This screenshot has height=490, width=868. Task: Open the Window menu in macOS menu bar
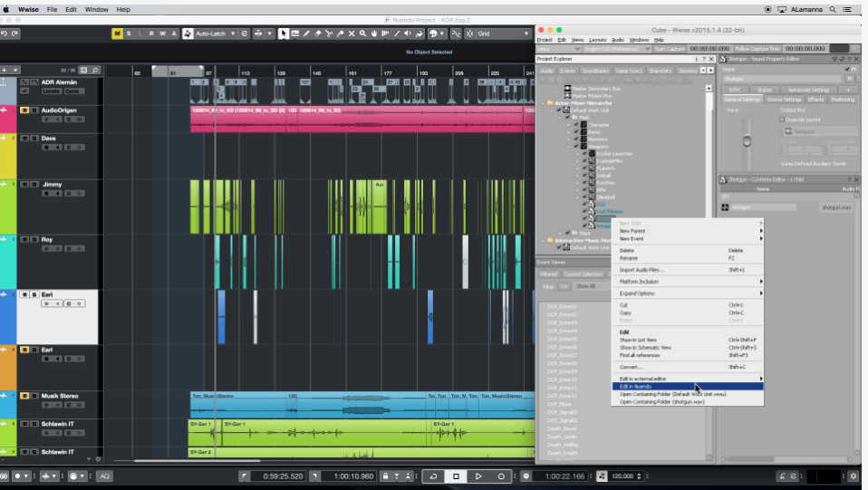[x=96, y=9]
